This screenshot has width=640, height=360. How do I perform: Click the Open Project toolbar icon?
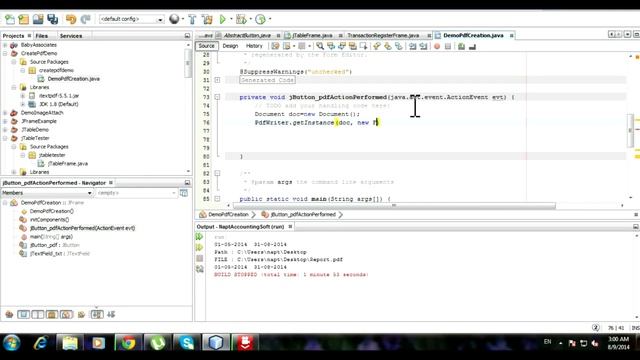coord(38,19)
